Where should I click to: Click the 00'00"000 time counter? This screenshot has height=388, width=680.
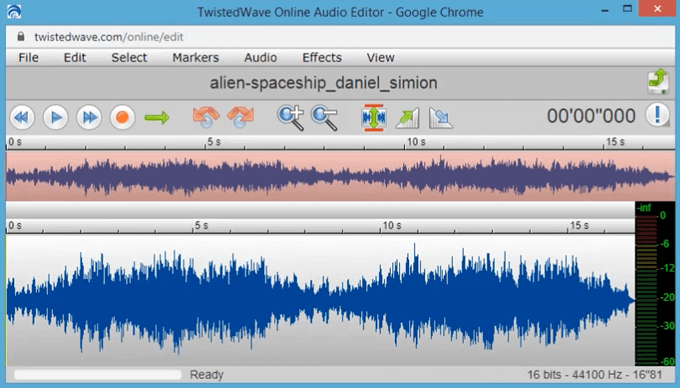click(591, 116)
